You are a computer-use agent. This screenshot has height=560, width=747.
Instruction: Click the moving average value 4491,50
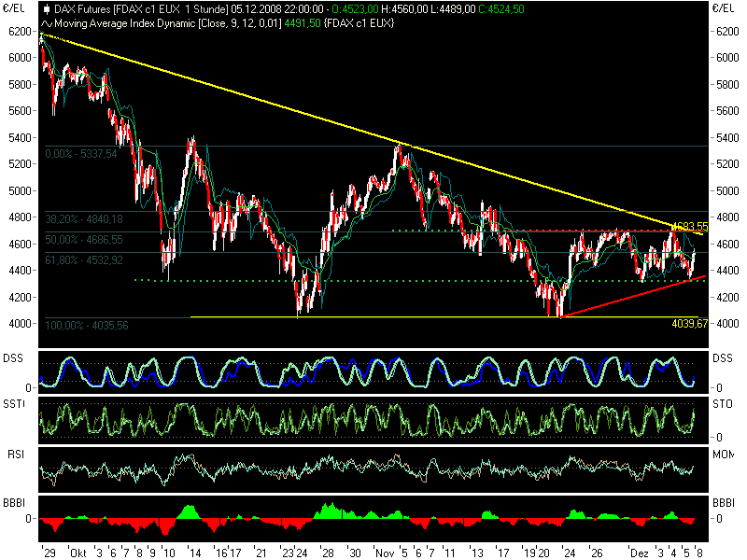tap(303, 23)
